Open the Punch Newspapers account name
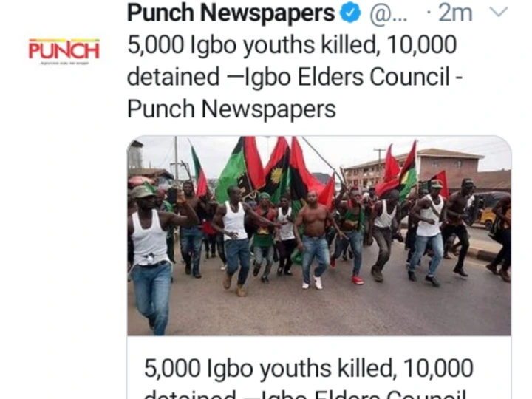 [x=231, y=13]
